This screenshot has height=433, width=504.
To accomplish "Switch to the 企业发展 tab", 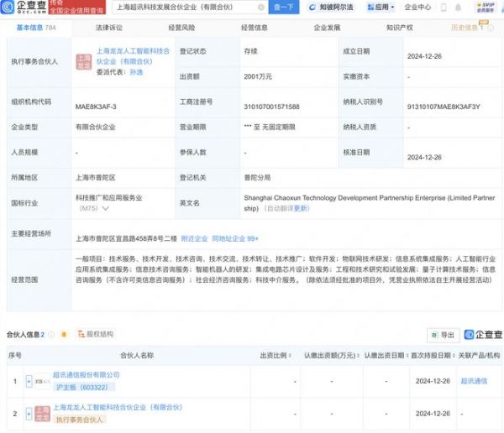I will 327,28.
